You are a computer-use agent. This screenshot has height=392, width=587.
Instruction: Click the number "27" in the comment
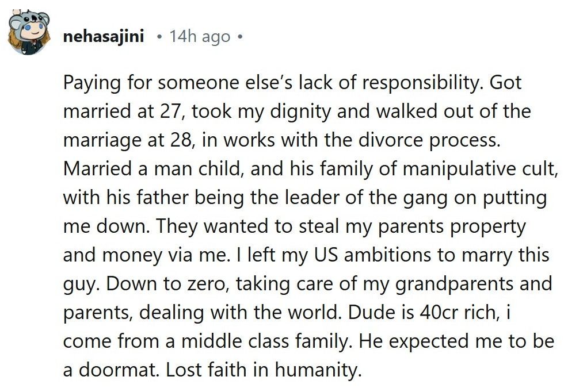166,112
